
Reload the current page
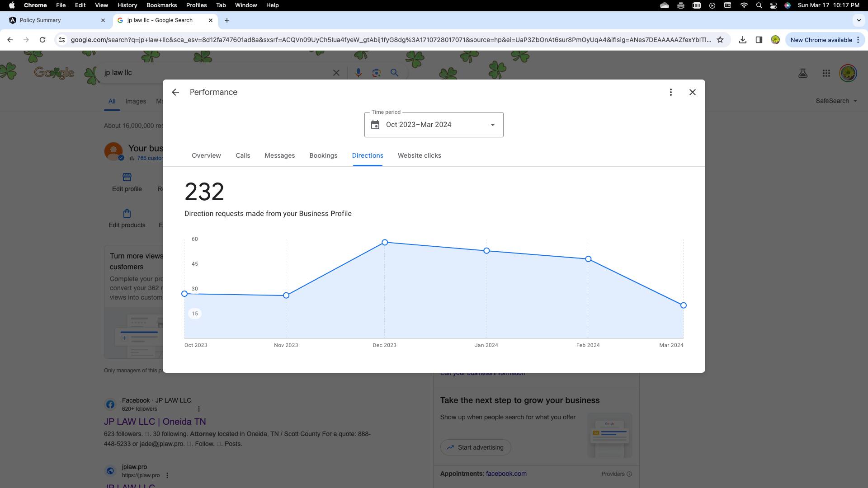[42, 40]
